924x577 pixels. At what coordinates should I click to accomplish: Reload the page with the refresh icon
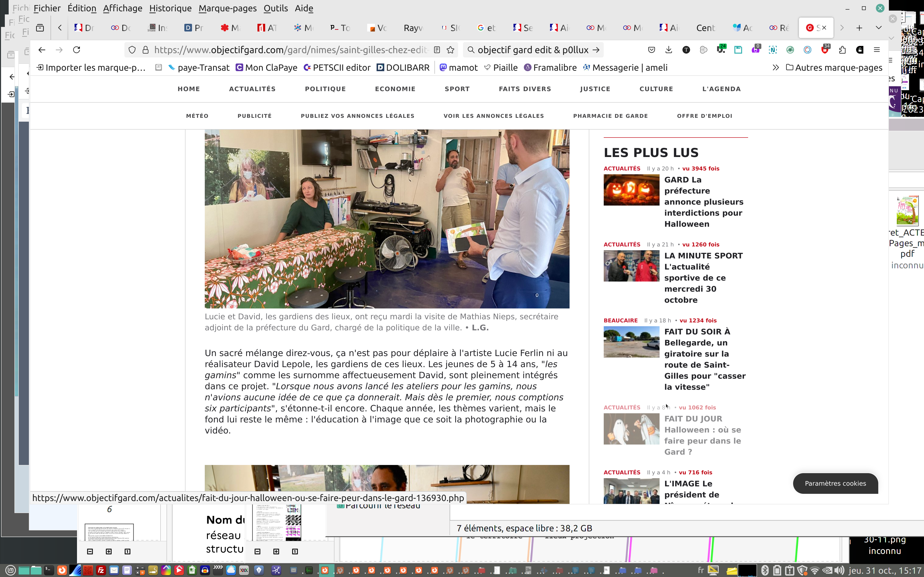click(76, 50)
